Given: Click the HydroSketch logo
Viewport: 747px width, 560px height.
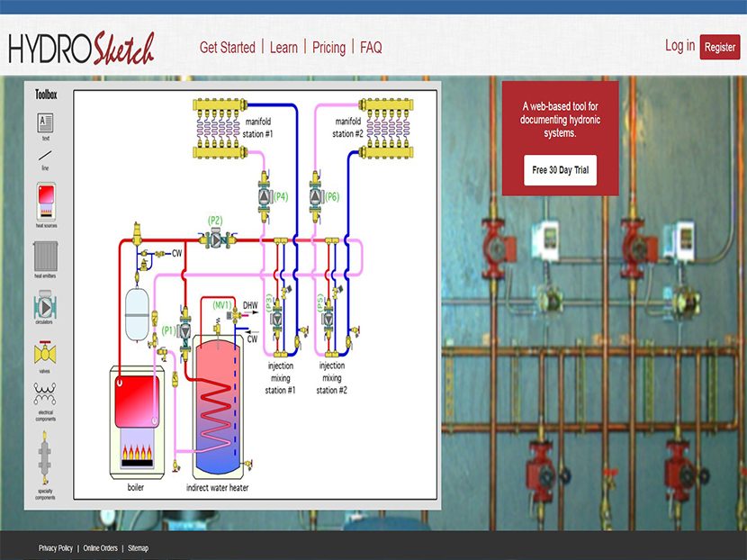Looking at the screenshot, I should pyautogui.click(x=82, y=48).
